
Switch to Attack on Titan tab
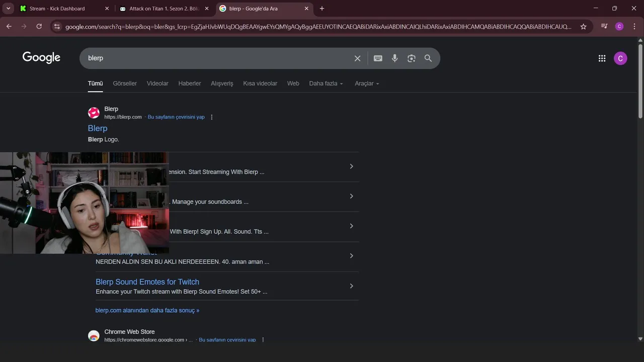164,9
